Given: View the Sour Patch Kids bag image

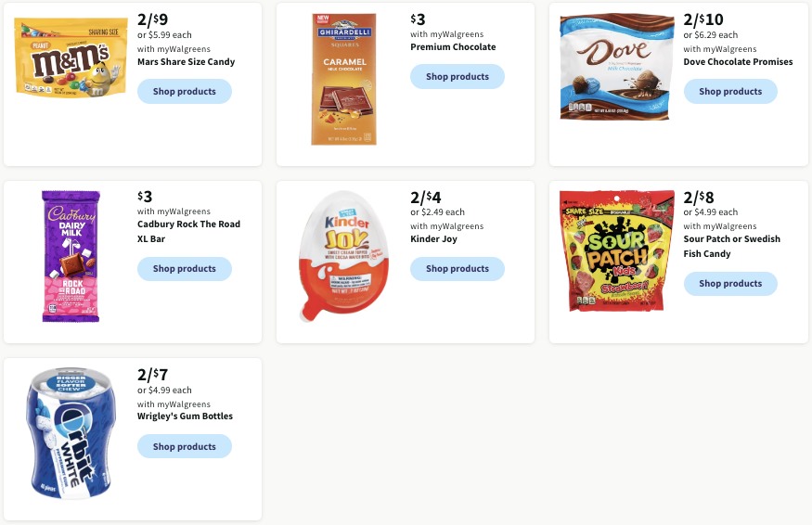Looking at the screenshot, I should coord(617,251).
